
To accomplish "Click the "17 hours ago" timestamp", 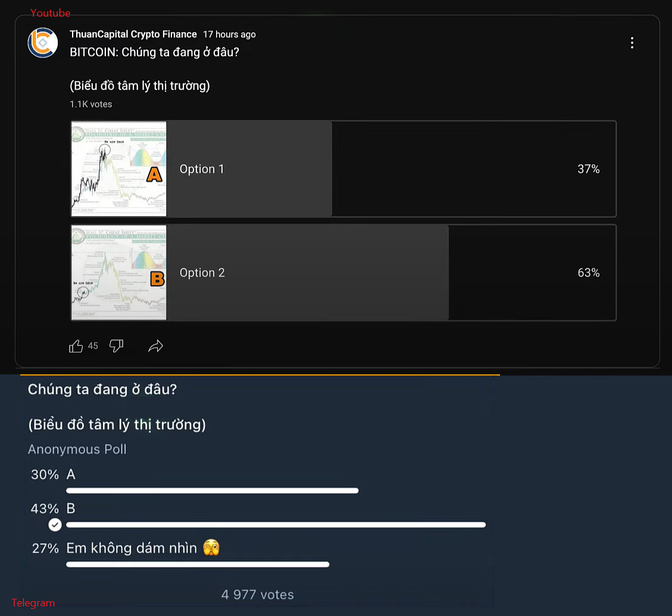I will coord(229,35).
